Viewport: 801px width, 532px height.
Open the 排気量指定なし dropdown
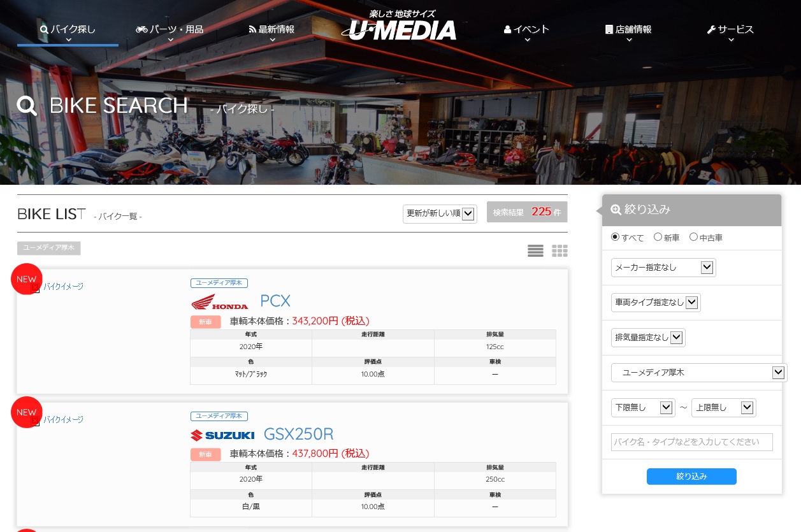[648, 338]
